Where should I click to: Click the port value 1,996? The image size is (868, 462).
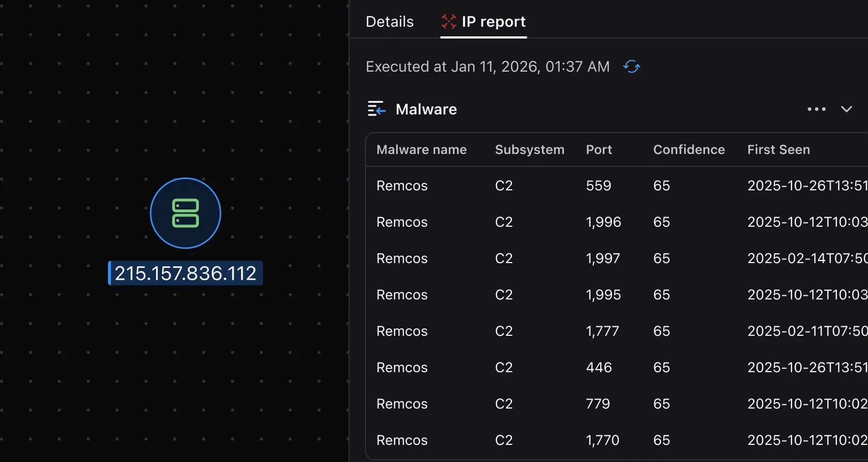click(603, 222)
